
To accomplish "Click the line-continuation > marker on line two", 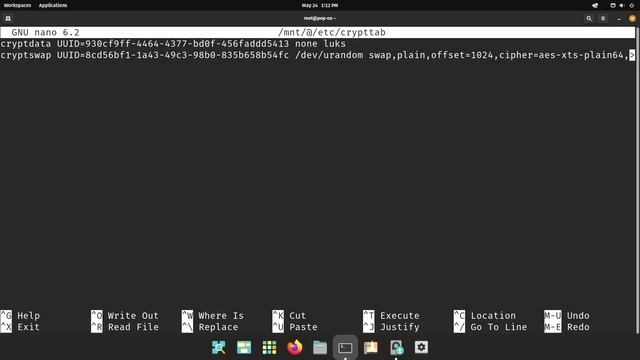I will [x=632, y=55].
